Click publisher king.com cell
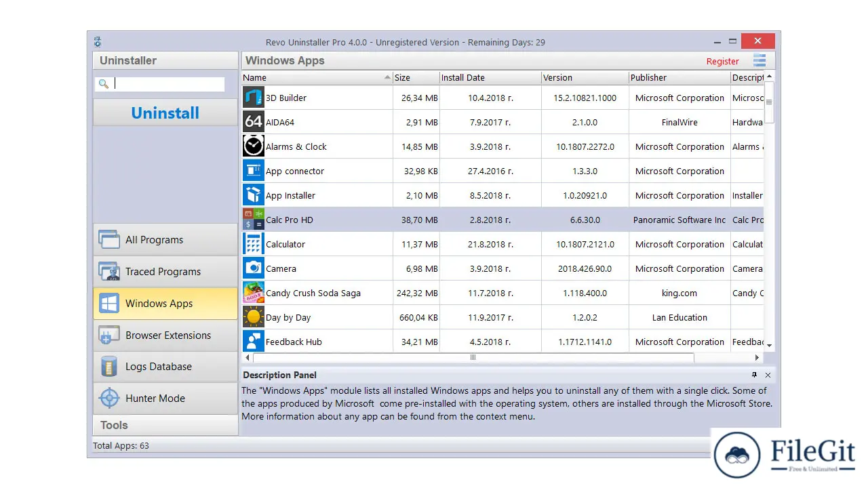The width and height of the screenshot is (868, 488). click(679, 293)
